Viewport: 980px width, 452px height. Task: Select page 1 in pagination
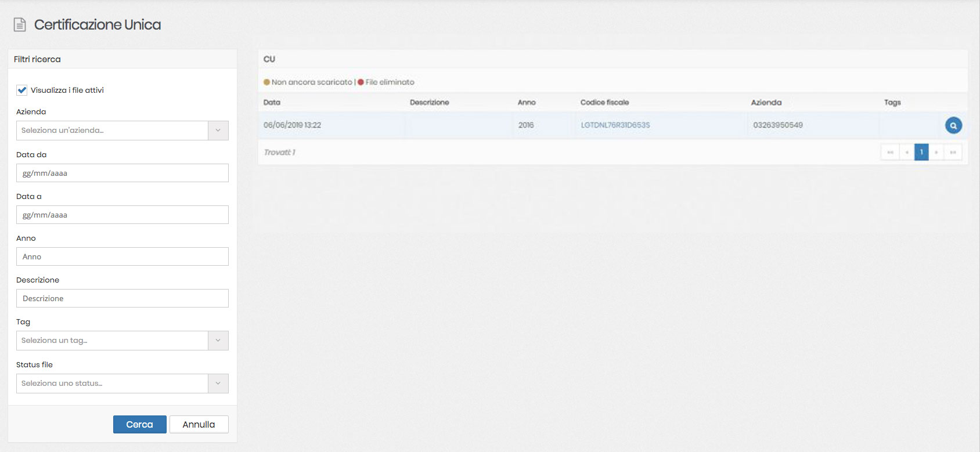click(921, 152)
